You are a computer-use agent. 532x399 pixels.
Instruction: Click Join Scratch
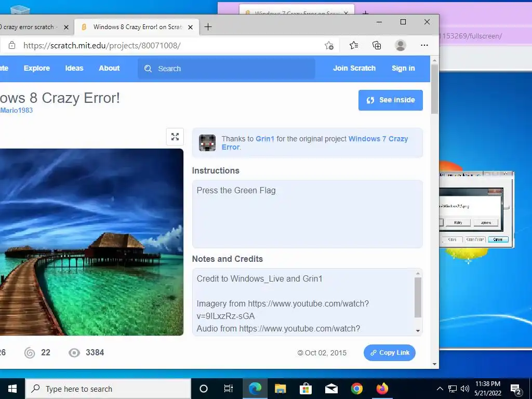[x=354, y=68]
